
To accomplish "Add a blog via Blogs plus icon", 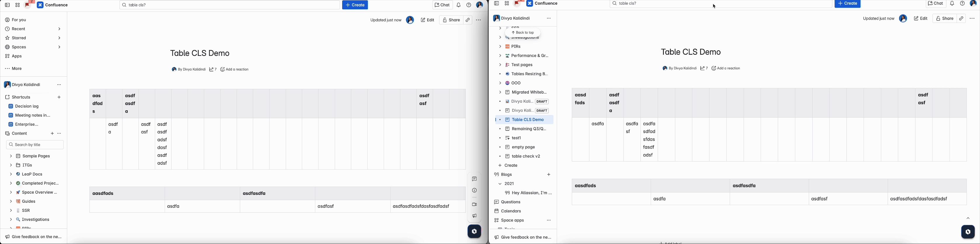I will tap(549, 175).
